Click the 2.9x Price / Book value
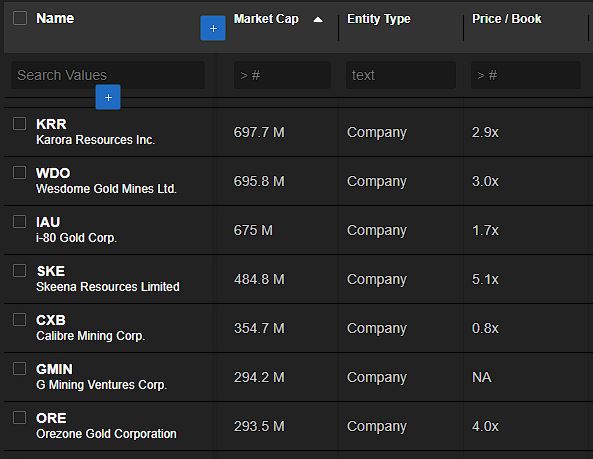The width and height of the screenshot is (593, 459). tap(485, 132)
